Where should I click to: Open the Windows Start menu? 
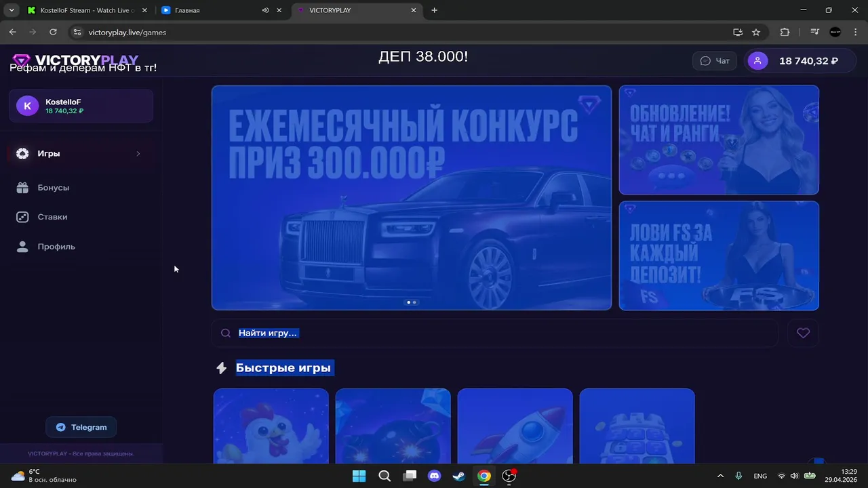pyautogui.click(x=359, y=476)
